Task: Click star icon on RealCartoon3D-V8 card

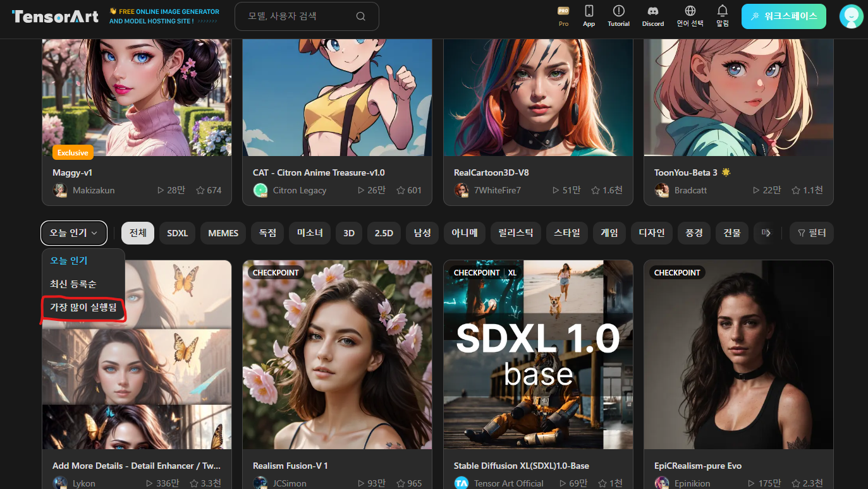Action: [x=596, y=190]
